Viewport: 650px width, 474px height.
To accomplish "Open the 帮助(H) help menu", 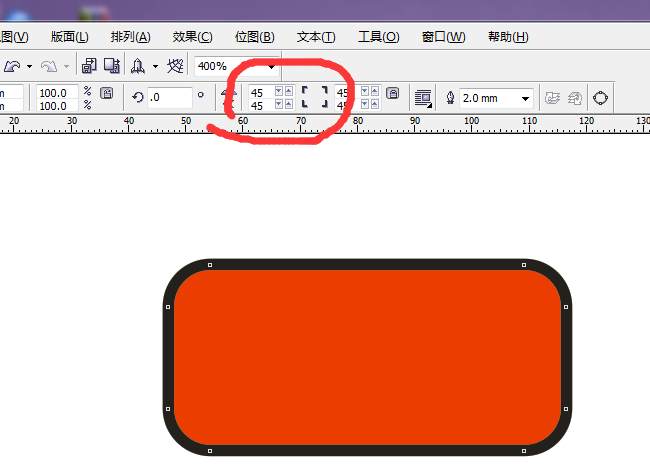I will point(508,37).
